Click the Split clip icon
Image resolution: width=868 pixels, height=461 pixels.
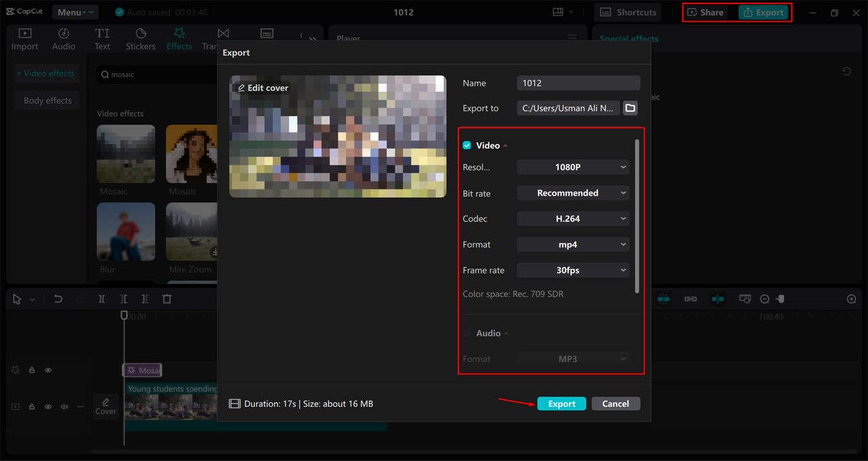(x=102, y=299)
